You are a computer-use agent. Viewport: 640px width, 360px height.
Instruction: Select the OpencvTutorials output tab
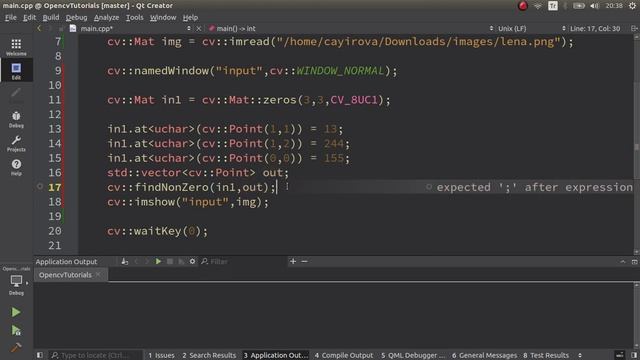pyautogui.click(x=65, y=275)
